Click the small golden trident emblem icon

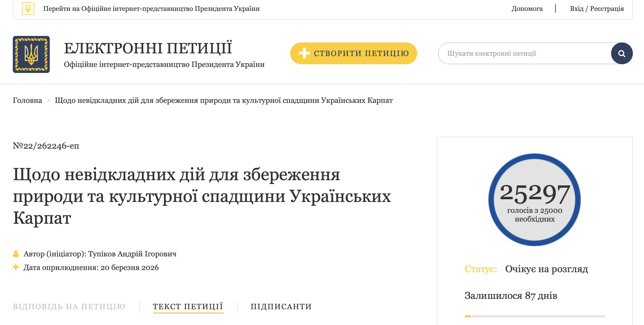click(28, 8)
